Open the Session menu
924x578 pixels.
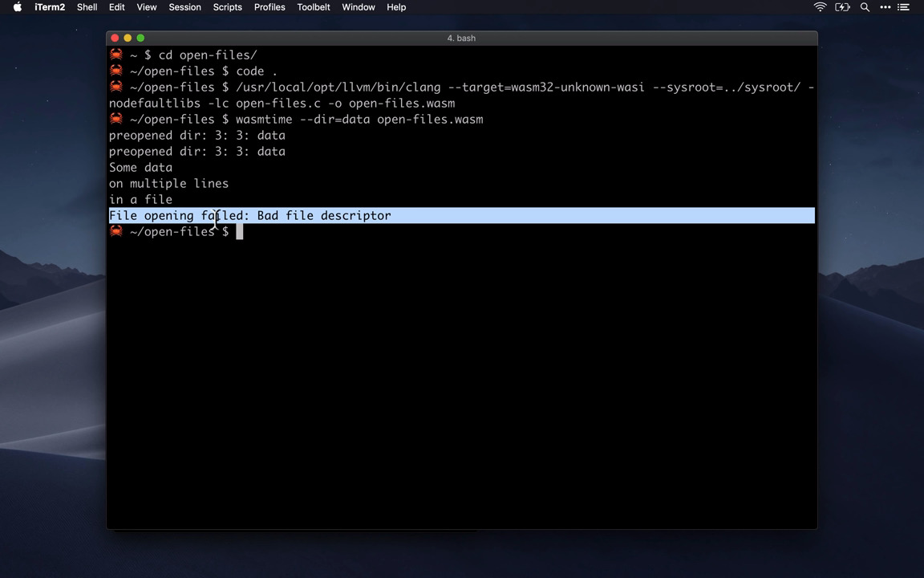(x=184, y=7)
